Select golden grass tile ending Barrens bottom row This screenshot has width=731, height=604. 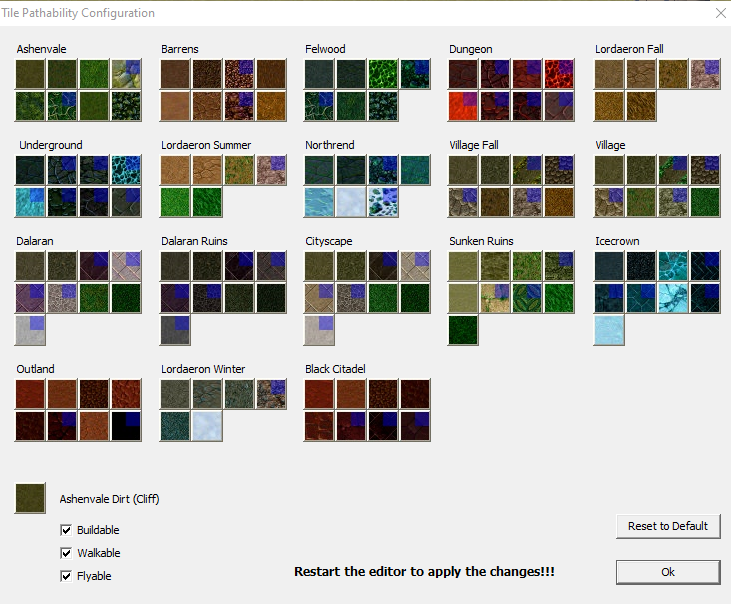[271, 106]
